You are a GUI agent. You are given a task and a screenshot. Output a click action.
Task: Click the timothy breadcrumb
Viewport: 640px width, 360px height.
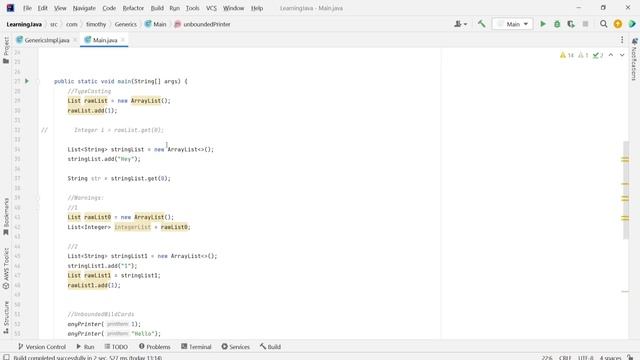(x=96, y=24)
